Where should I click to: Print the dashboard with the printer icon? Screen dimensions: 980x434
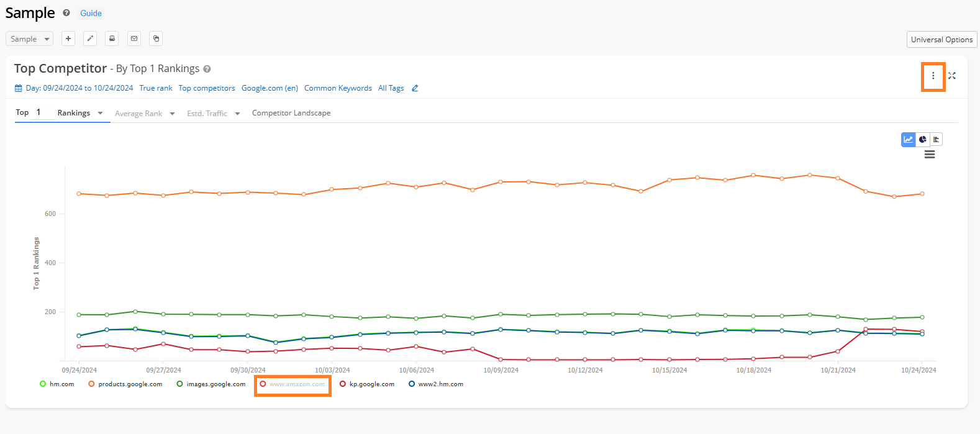(x=112, y=38)
